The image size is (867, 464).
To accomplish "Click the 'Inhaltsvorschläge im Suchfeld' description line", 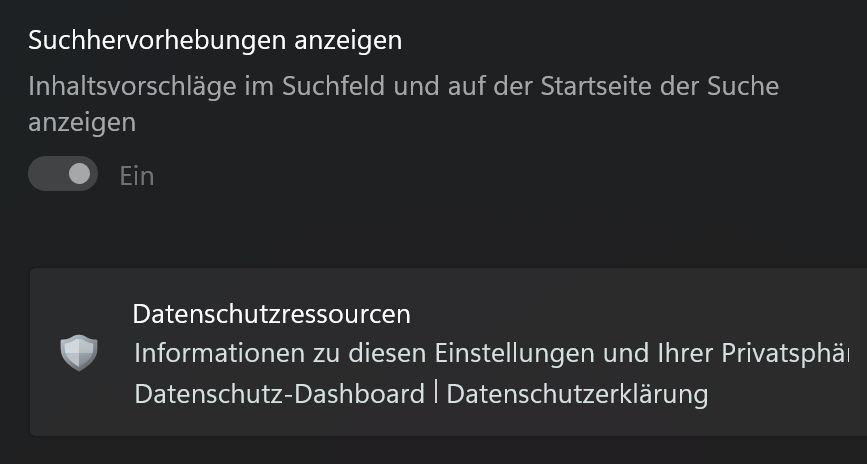I will coord(404,86).
